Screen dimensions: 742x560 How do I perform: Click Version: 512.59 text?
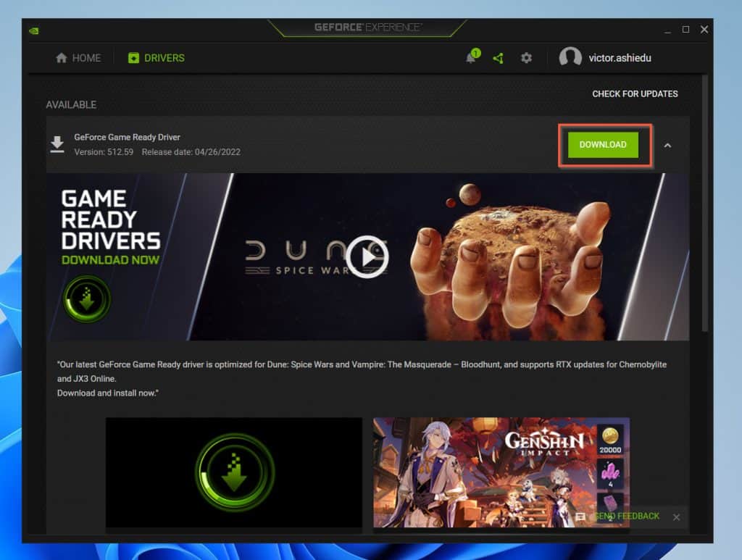(x=104, y=152)
